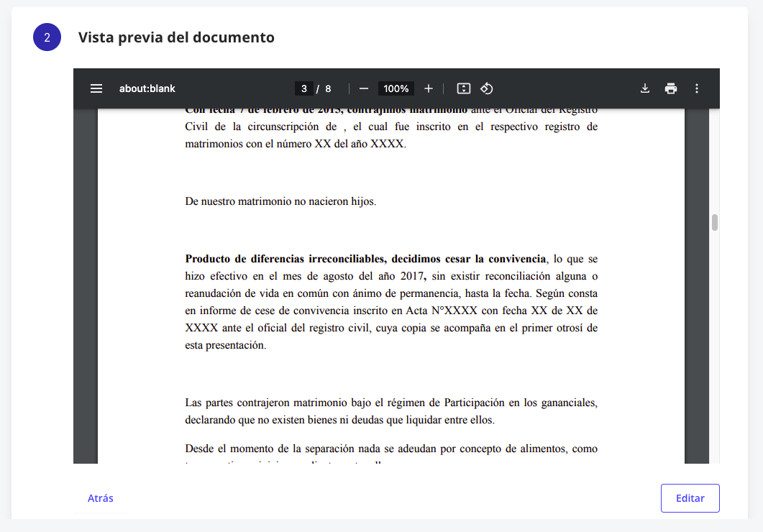Print the document preview

pyautogui.click(x=670, y=88)
